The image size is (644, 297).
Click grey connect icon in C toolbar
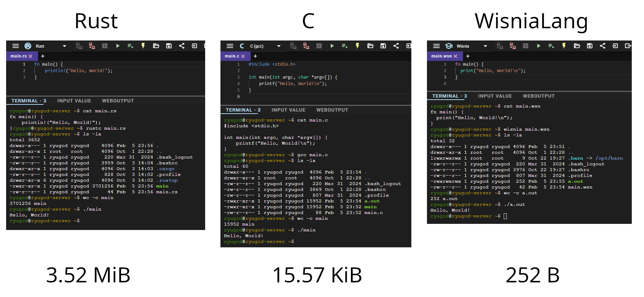pyautogui.click(x=293, y=46)
